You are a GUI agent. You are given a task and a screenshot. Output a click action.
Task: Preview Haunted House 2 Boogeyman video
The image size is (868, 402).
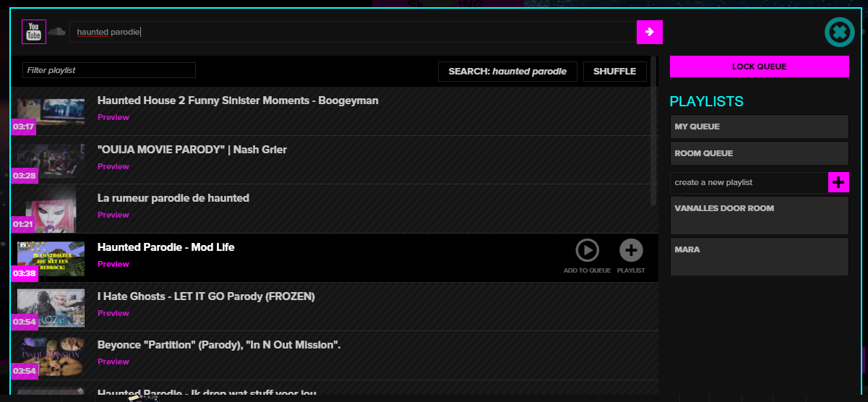point(113,117)
